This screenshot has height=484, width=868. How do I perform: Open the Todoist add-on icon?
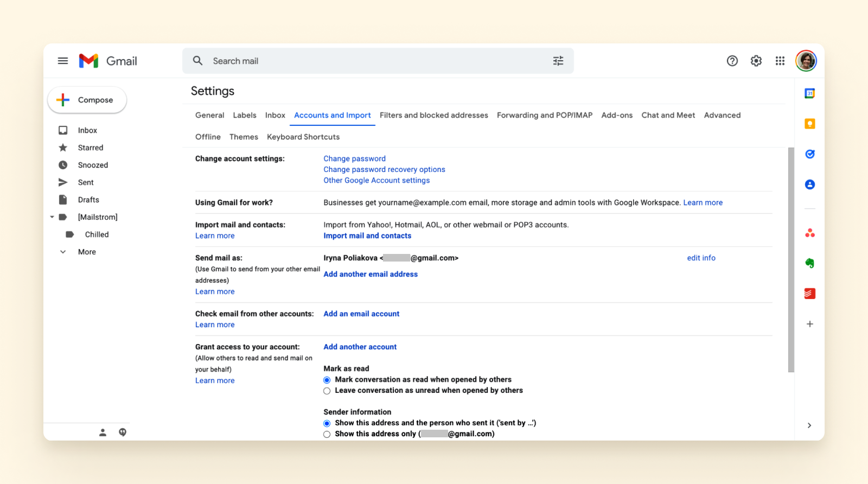810,294
